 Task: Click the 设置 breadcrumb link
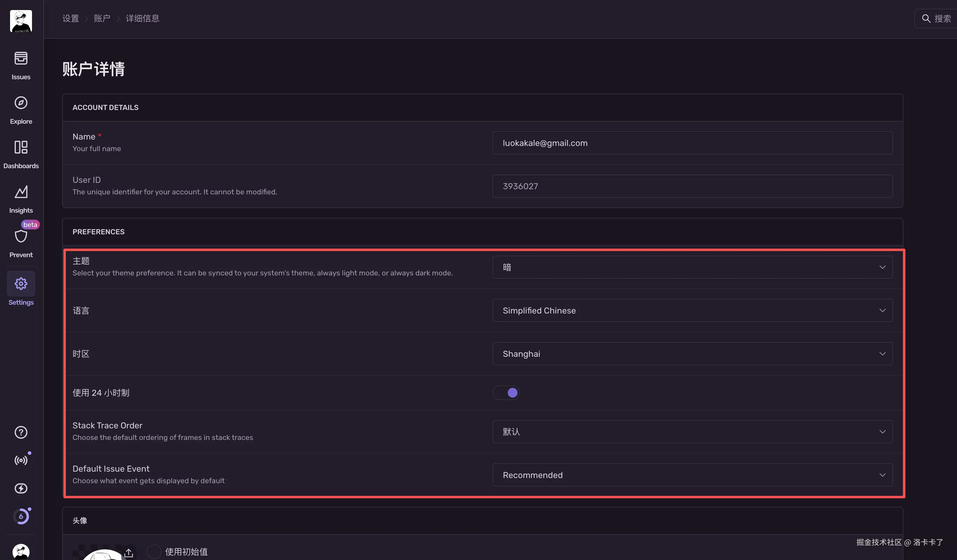(x=71, y=18)
